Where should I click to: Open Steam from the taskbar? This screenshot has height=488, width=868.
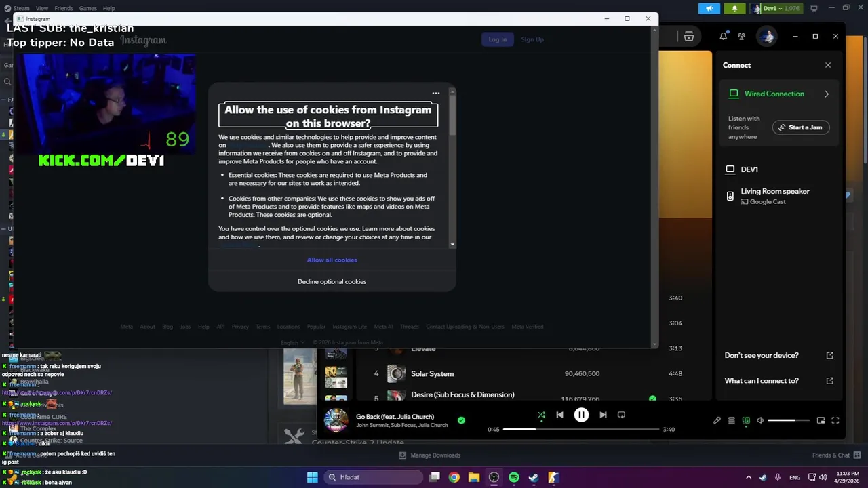[533, 477]
